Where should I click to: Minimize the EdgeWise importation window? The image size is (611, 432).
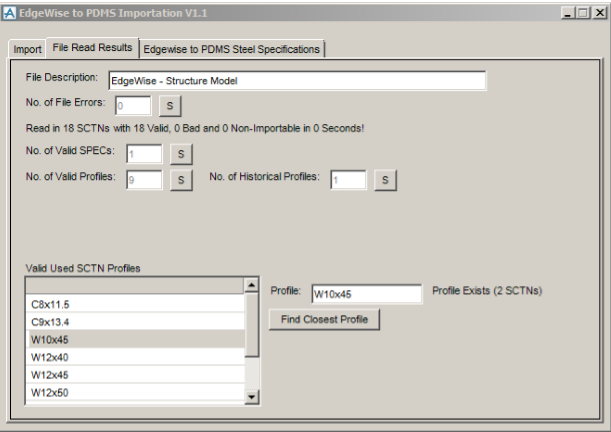click(568, 13)
